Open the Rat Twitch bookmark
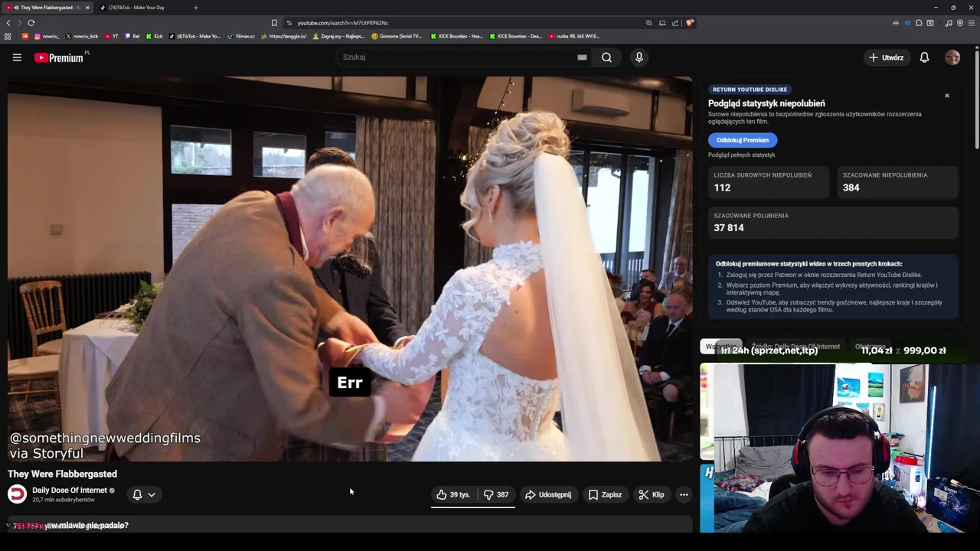This screenshot has height=551, width=980. [x=132, y=36]
